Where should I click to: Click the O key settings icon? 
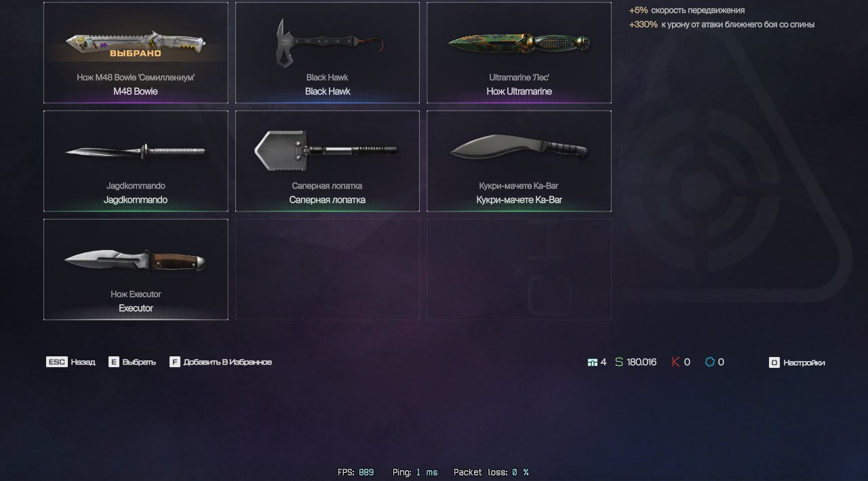pyautogui.click(x=774, y=362)
